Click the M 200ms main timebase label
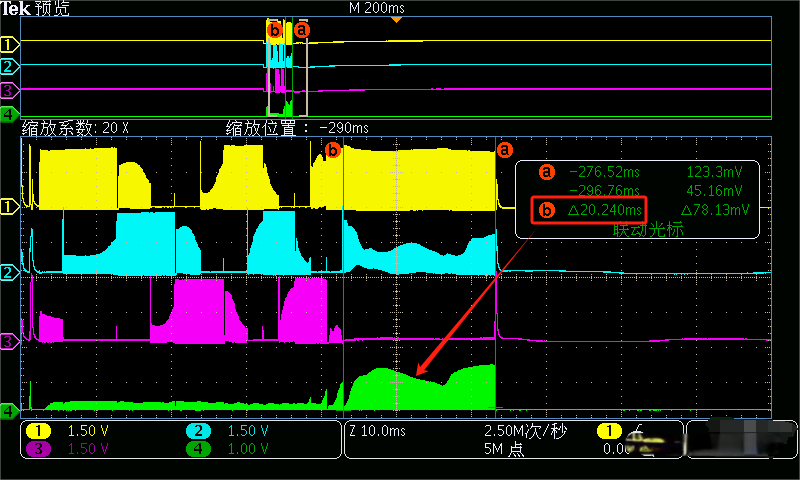The width and height of the screenshot is (800, 480). point(376,8)
